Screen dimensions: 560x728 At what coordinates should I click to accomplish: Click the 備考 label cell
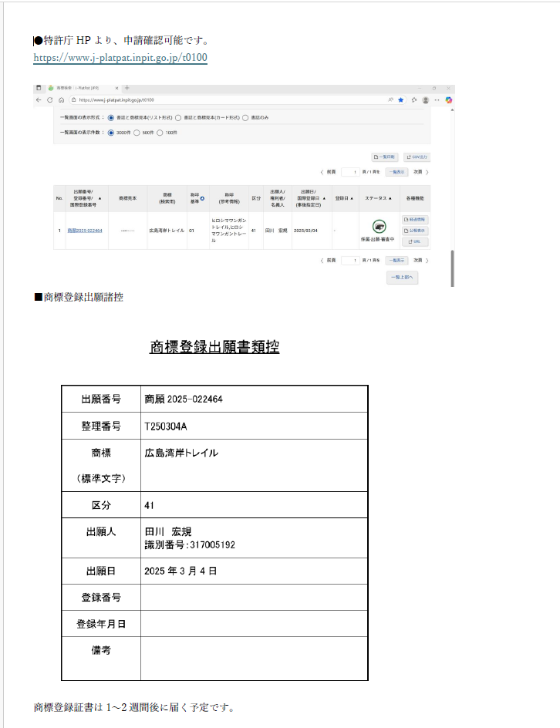point(101,659)
